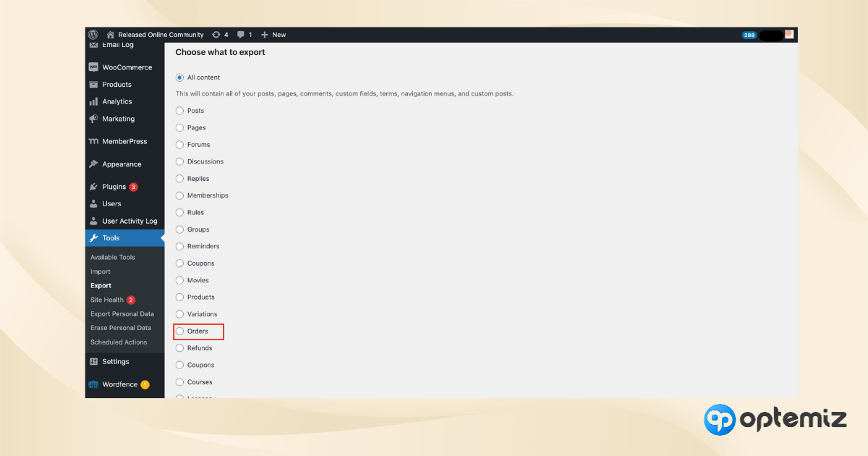Click the plus icon beside New
This screenshot has height=456, width=868.
[x=265, y=35]
